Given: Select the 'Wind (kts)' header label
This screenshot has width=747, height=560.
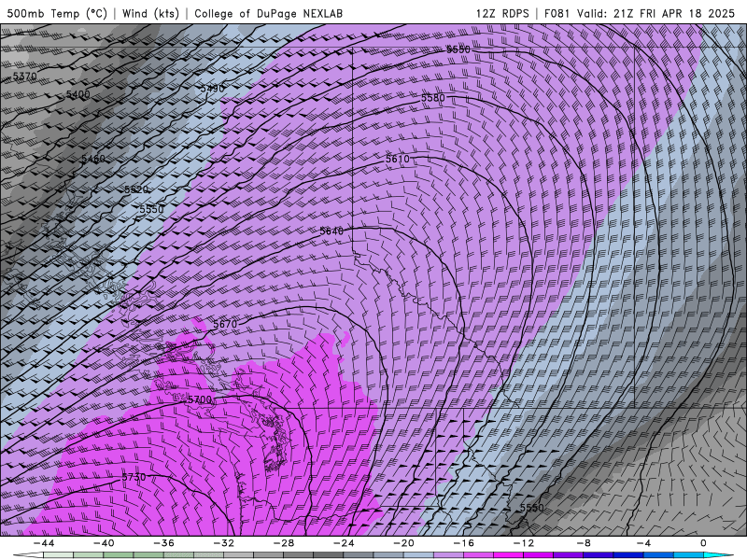Looking at the screenshot, I should (150, 13).
